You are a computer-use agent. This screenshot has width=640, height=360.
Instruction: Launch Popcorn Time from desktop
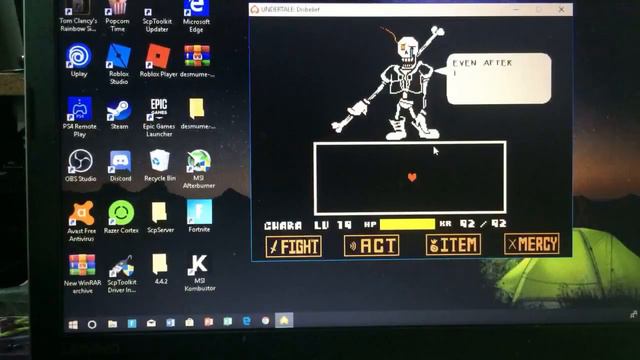coord(117,16)
